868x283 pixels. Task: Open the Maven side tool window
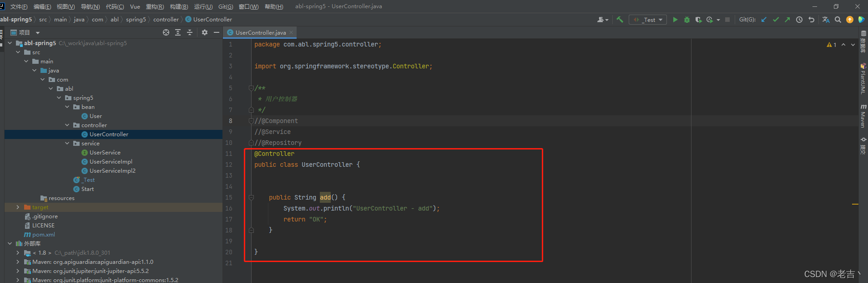(x=863, y=116)
